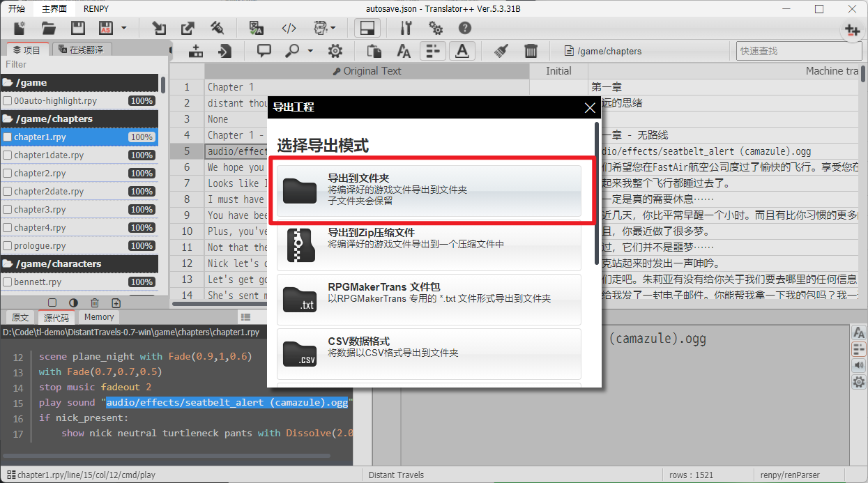This screenshot has width=868, height=483.
Task: Open the 开始 menu
Action: (x=16, y=9)
